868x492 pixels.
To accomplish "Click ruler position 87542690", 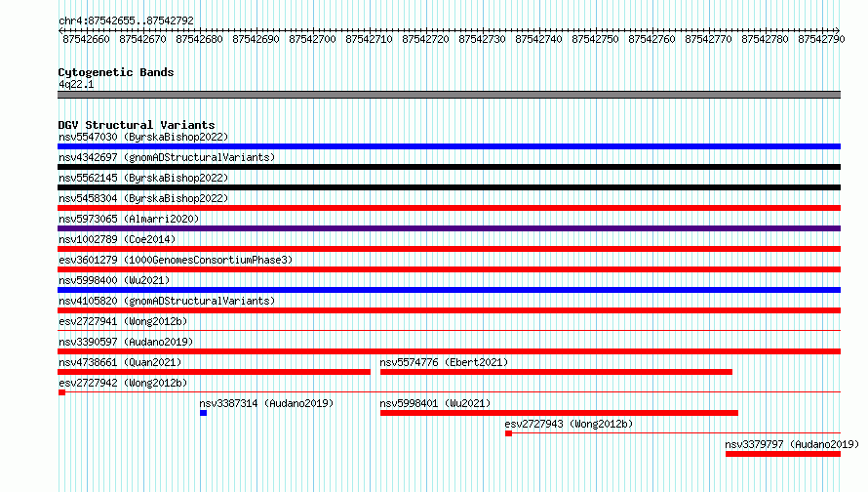I will (256, 39).
